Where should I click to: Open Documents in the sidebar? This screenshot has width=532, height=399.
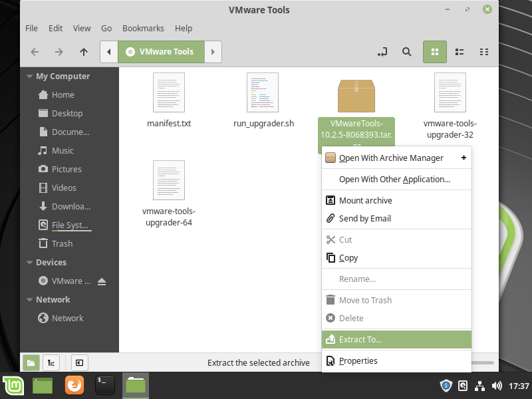click(x=70, y=132)
